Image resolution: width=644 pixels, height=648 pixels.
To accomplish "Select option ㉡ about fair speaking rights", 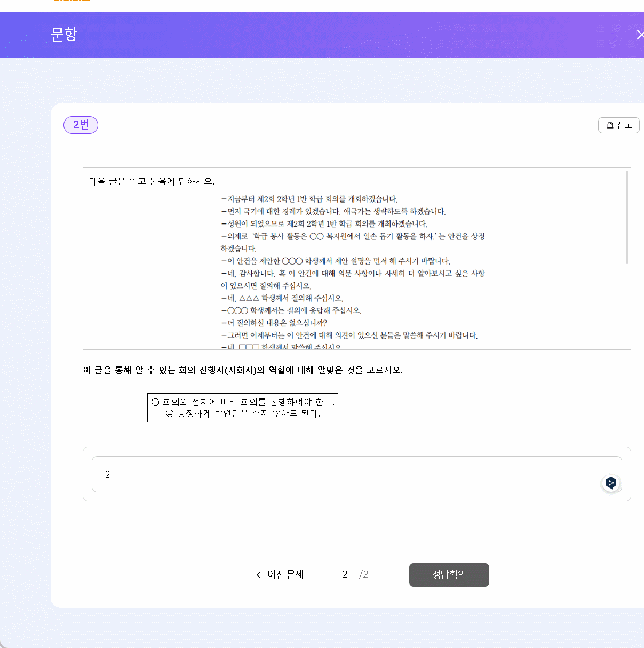I will tap(243, 413).
